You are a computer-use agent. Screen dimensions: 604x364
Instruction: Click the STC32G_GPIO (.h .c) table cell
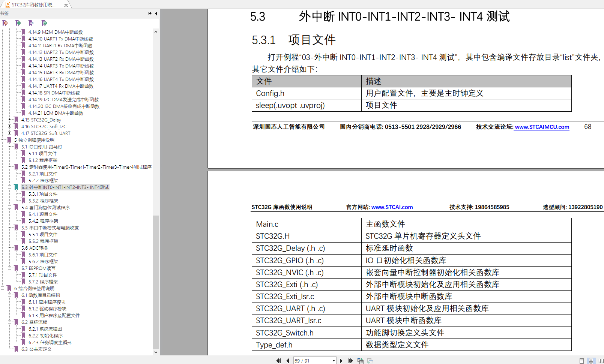point(307,261)
